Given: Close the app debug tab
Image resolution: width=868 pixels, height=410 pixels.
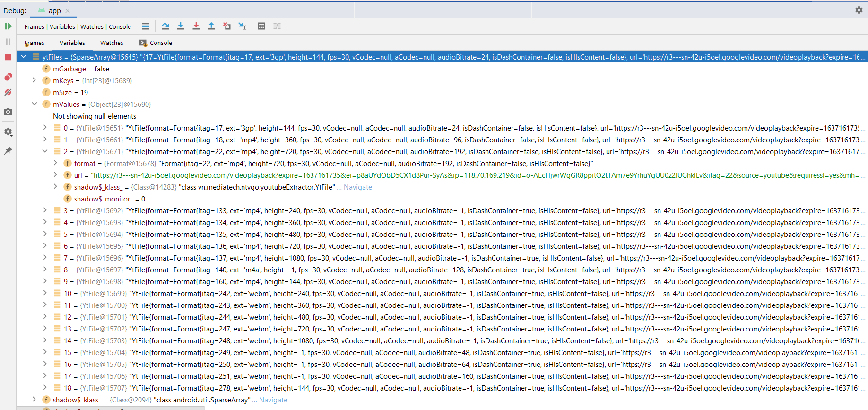Looking at the screenshot, I should 68,11.
